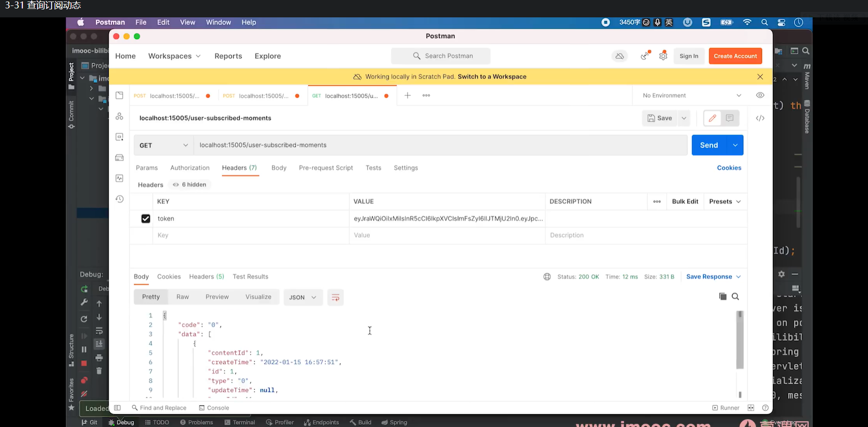Open the History sidebar icon
This screenshot has width=868, height=427.
pyautogui.click(x=120, y=199)
